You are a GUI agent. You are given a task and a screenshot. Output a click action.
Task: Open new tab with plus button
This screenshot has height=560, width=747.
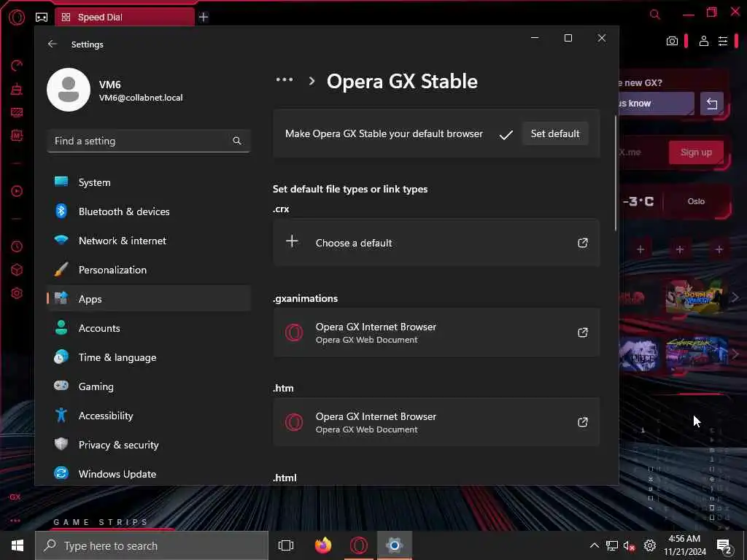[204, 17]
